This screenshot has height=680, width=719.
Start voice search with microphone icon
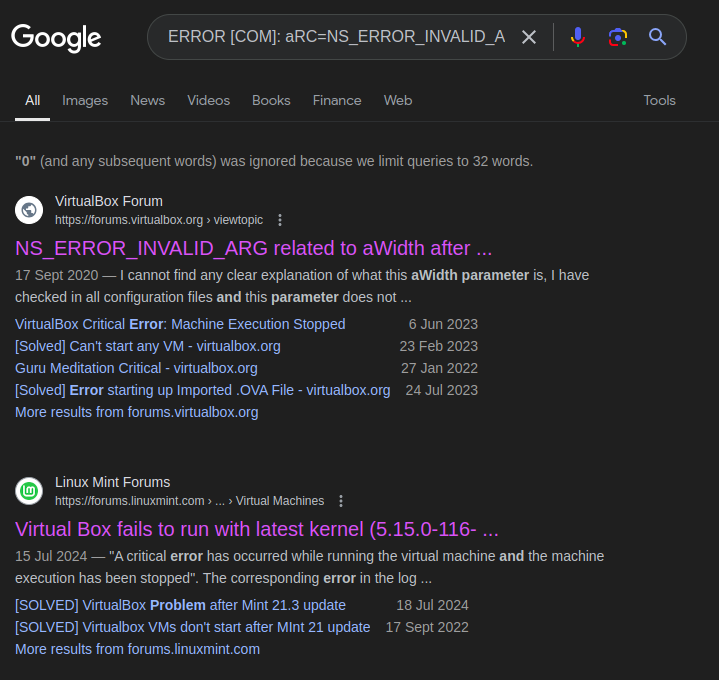click(x=578, y=37)
